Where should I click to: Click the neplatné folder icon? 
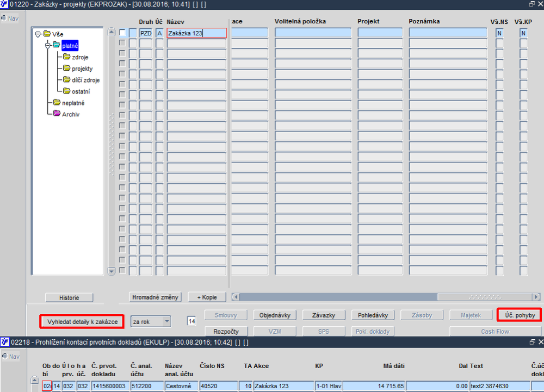[x=57, y=102]
